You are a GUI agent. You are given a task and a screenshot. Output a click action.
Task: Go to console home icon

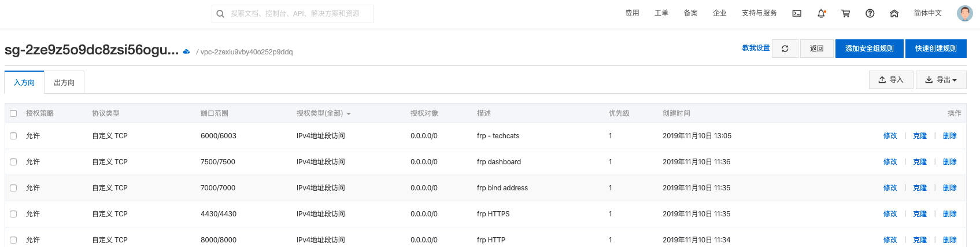[894, 13]
